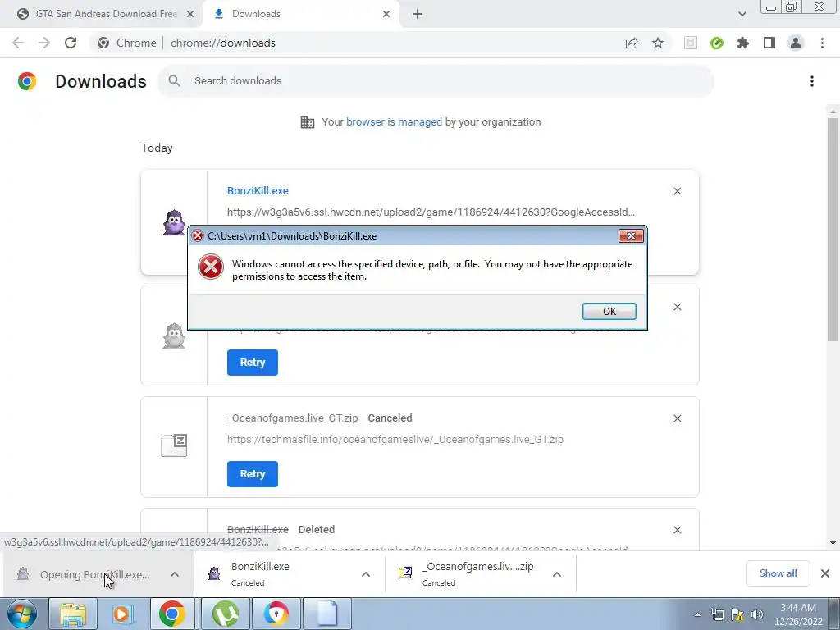Click the gray Bonzi file icon

[174, 336]
